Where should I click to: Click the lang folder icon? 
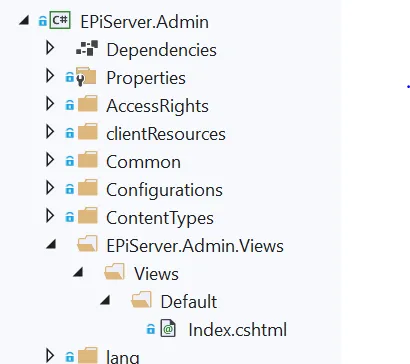[88, 355]
